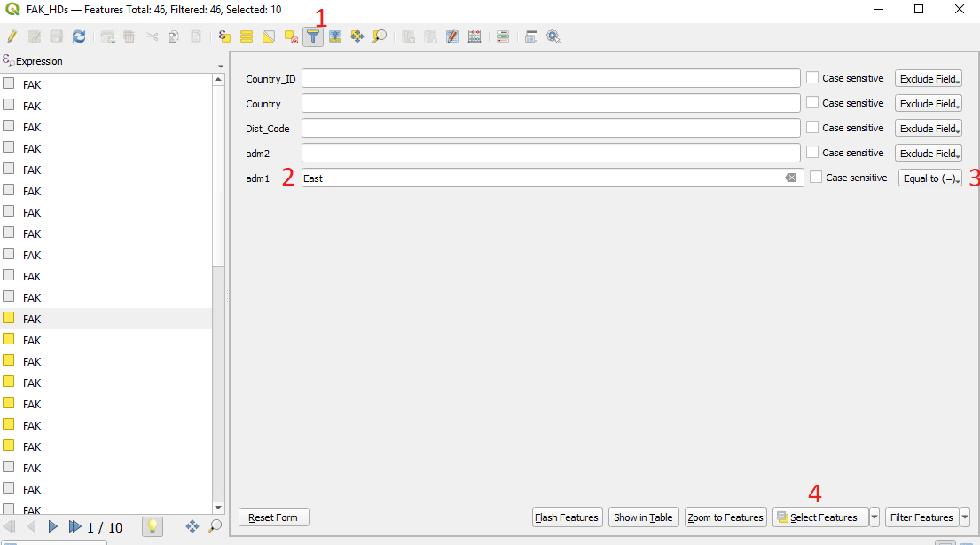This screenshot has width=980, height=545.
Task: Enable Case sensitive for adm2
Action: tap(812, 152)
